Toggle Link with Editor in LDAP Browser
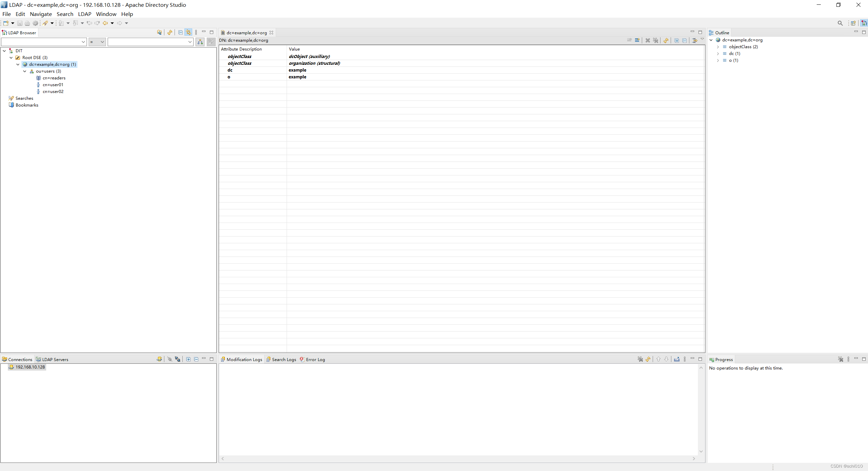This screenshot has width=868, height=471. [x=188, y=33]
